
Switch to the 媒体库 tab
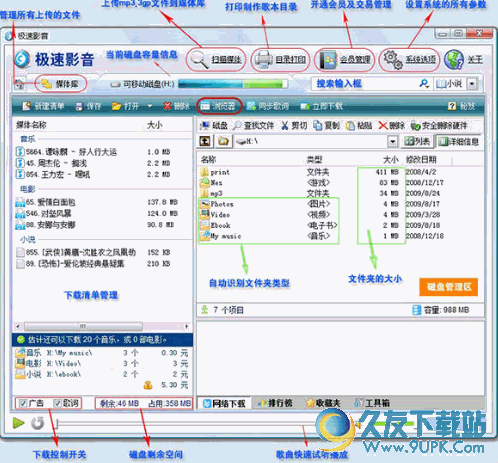point(60,84)
